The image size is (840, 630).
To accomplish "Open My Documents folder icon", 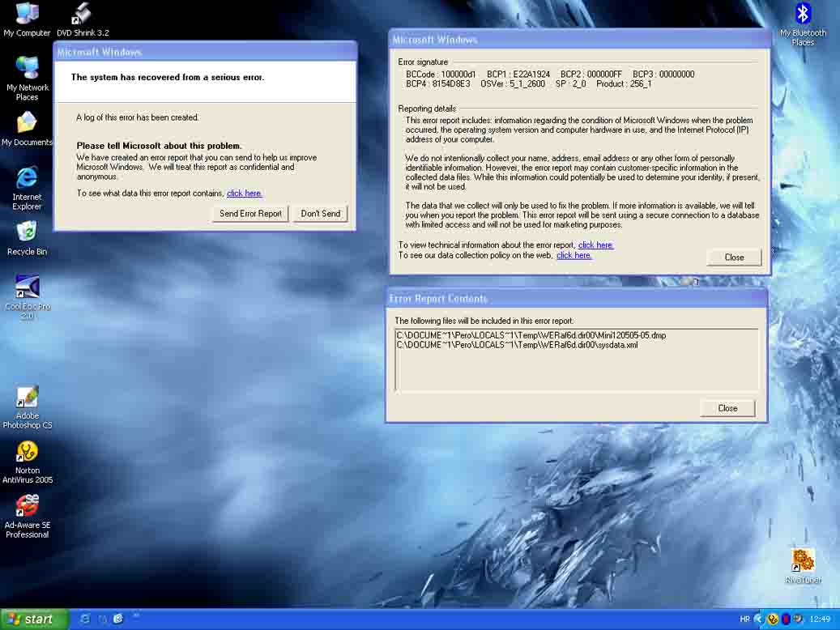I will 27,123.
